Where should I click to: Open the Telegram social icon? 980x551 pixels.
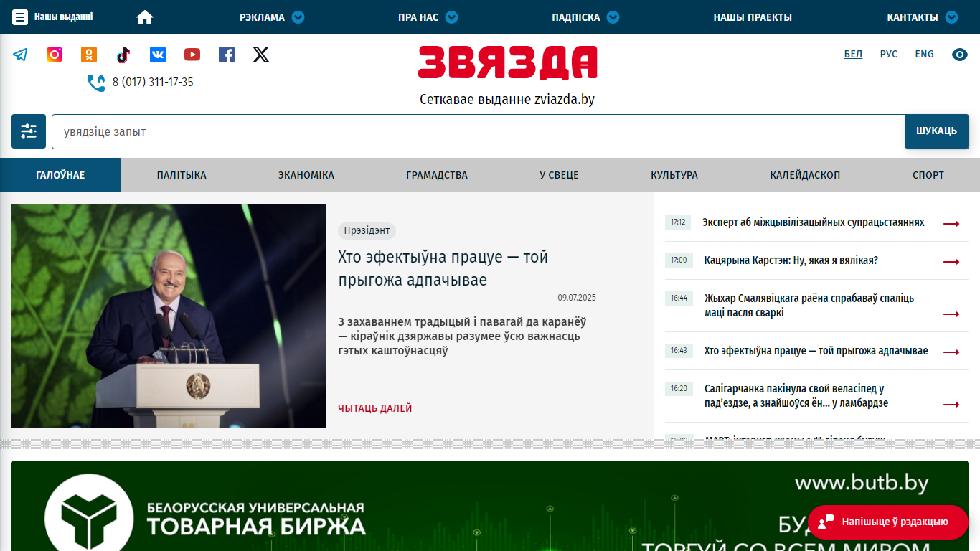point(20,55)
